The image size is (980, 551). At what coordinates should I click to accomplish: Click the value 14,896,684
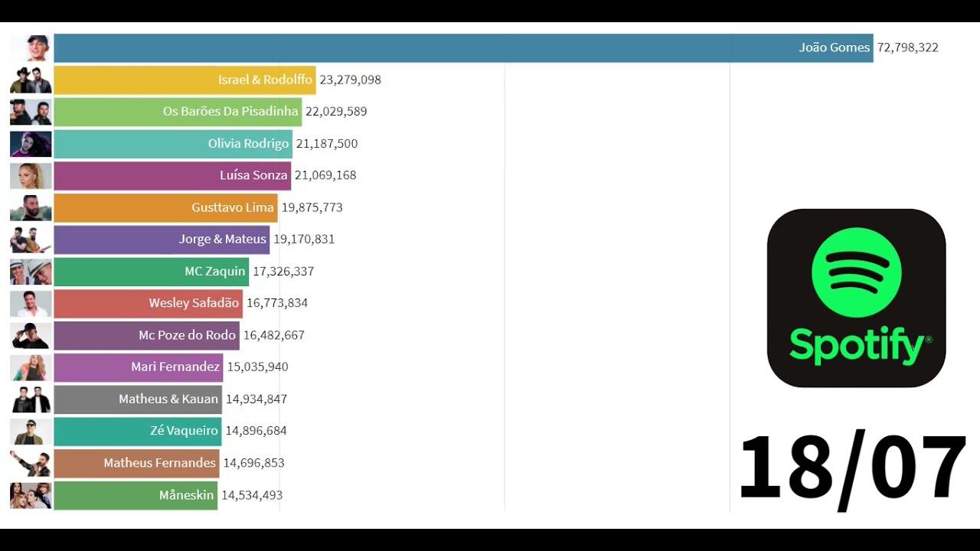pos(256,431)
